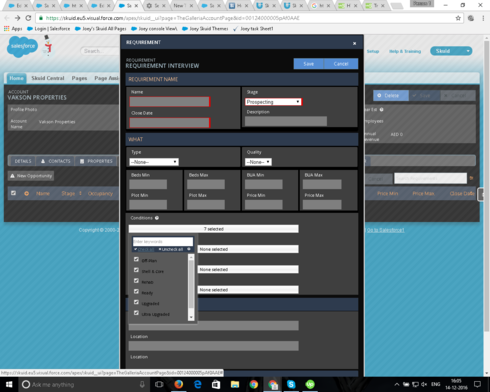Open the Stage dropdown showing Prospecting
Screen dimensions: 490x392
coord(273,102)
